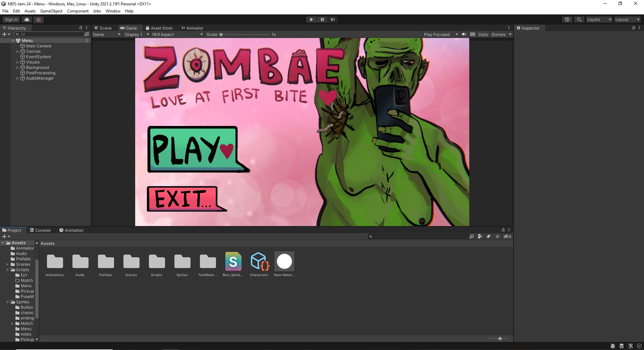
Task: Open the 16:9 Aspect dropdown
Action: [x=177, y=34]
